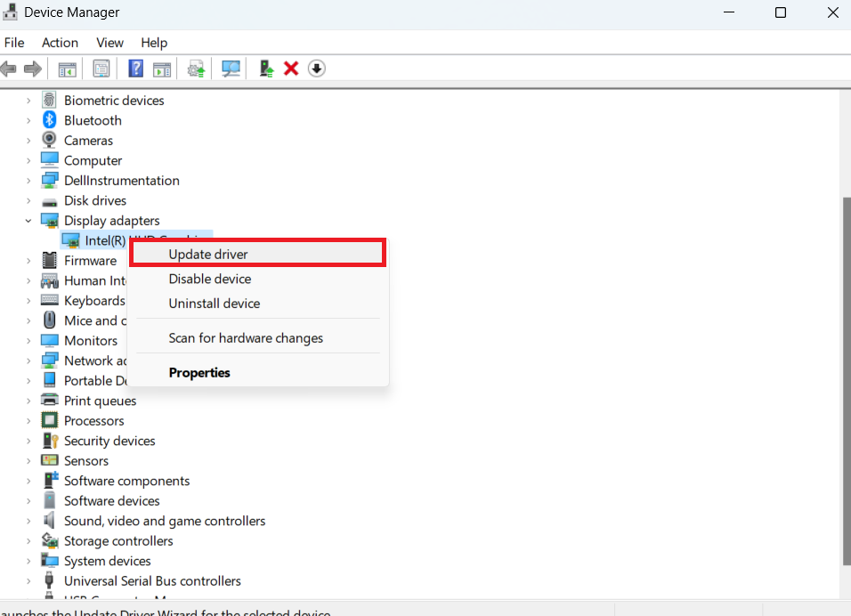Click the Back arrow toolbar icon
This screenshot has width=851, height=616.
tap(8, 69)
